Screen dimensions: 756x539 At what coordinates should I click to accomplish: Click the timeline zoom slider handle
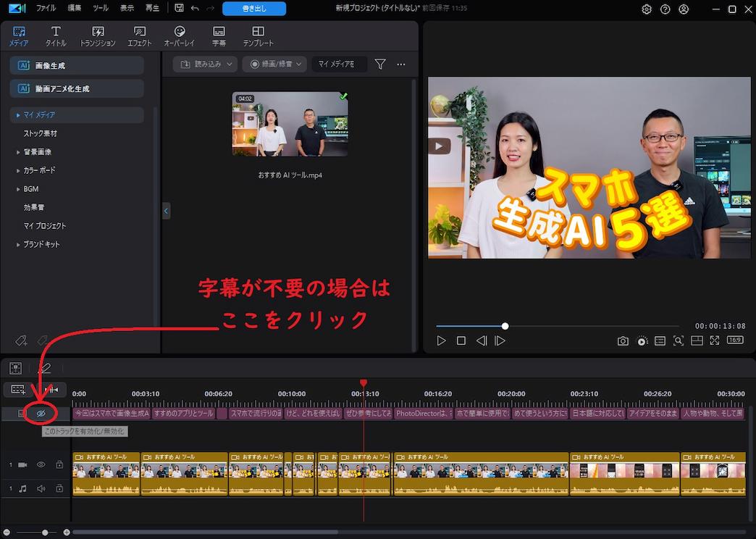click(45, 532)
